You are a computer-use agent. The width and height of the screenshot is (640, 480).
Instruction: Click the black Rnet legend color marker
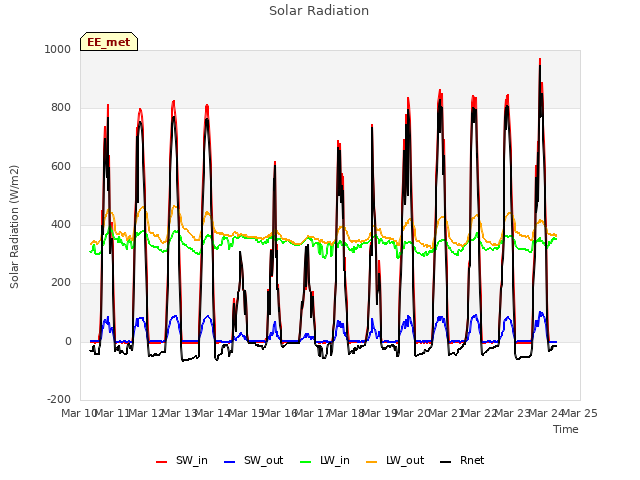(446, 462)
